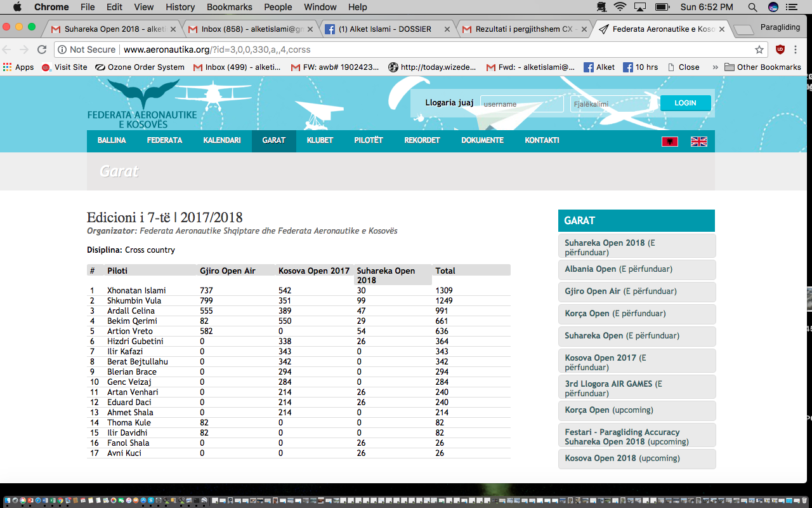812x508 pixels.
Task: Click the Apps bookmarks grid icon
Action: pyautogui.click(x=8, y=67)
